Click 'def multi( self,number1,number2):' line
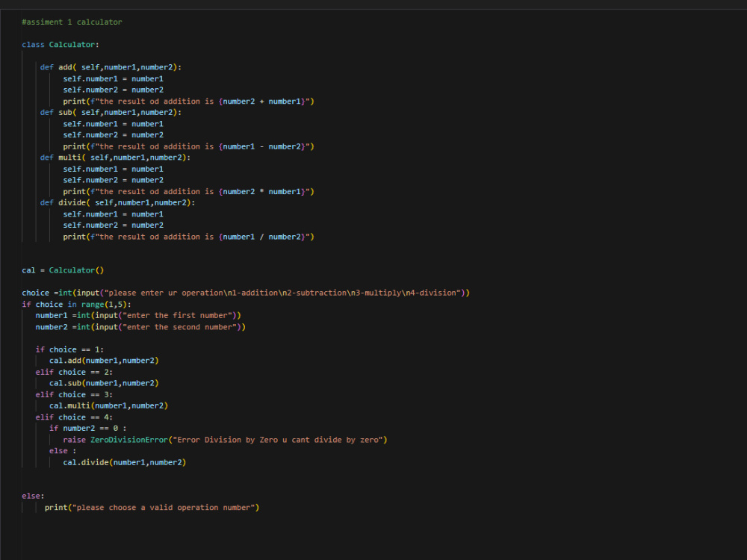The width and height of the screenshot is (747, 560). click(x=115, y=158)
